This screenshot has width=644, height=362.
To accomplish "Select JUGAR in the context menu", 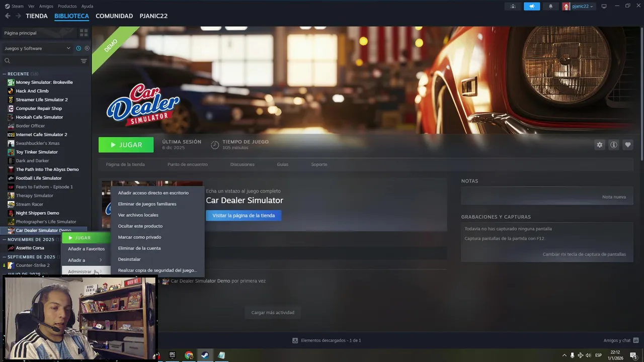I will 86,238.
